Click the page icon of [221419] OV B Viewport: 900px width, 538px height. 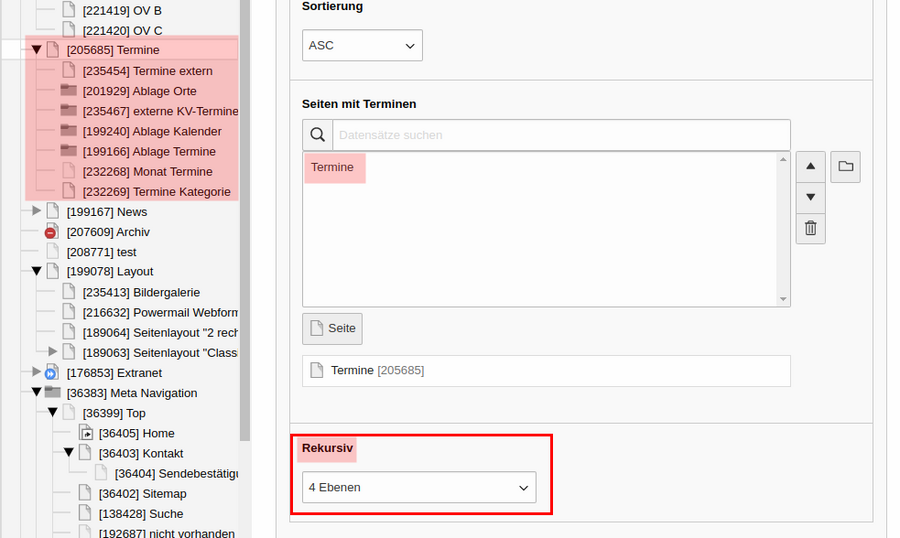(x=69, y=10)
